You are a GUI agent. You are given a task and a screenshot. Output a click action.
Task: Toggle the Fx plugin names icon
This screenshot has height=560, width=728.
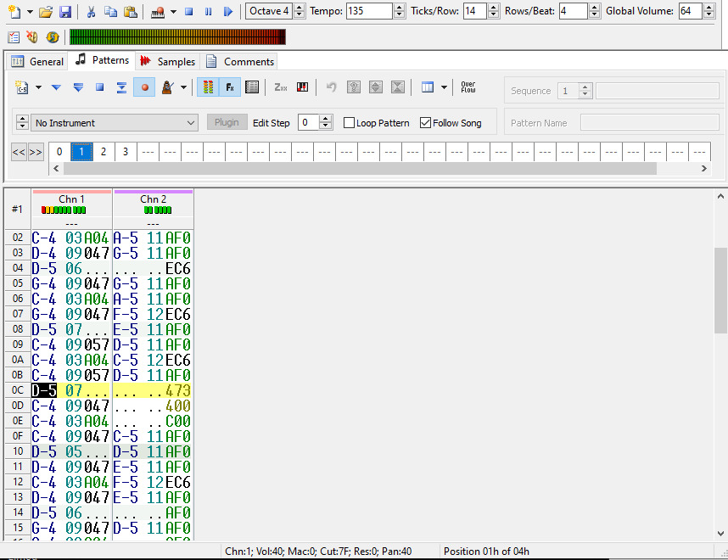tap(229, 87)
